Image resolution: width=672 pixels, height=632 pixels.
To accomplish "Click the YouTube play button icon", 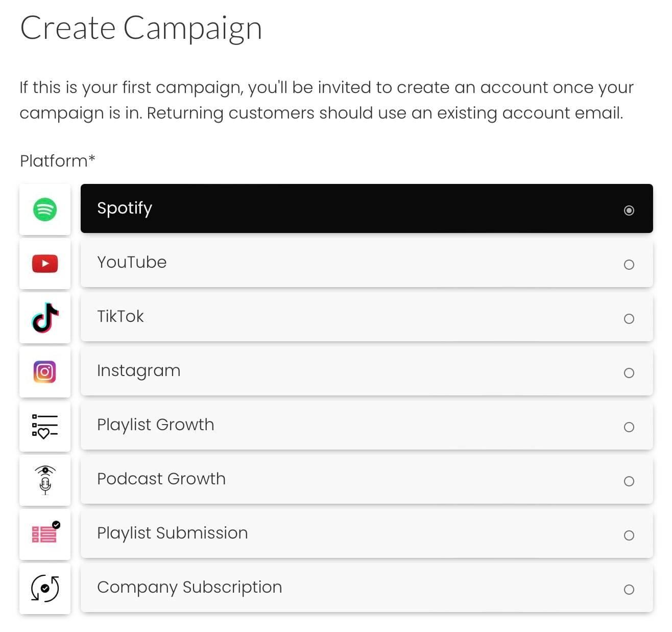I will [x=45, y=264].
